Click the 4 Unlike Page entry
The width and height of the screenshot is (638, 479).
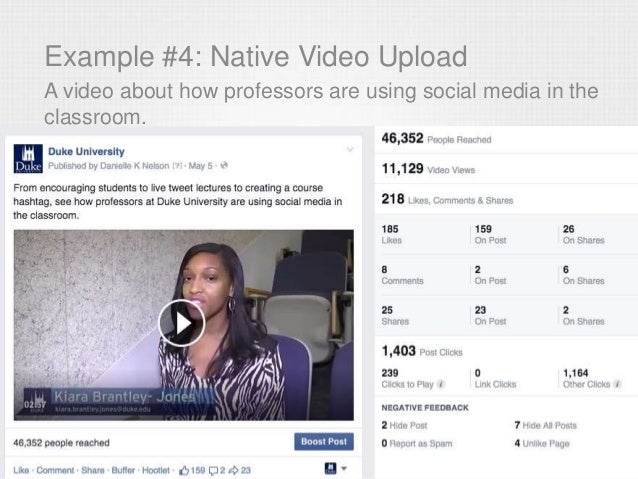point(542,444)
